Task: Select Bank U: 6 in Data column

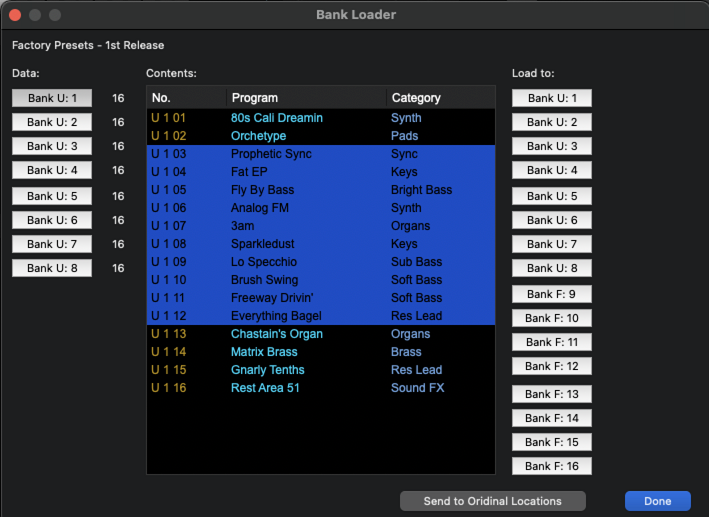Action: [x=52, y=220]
